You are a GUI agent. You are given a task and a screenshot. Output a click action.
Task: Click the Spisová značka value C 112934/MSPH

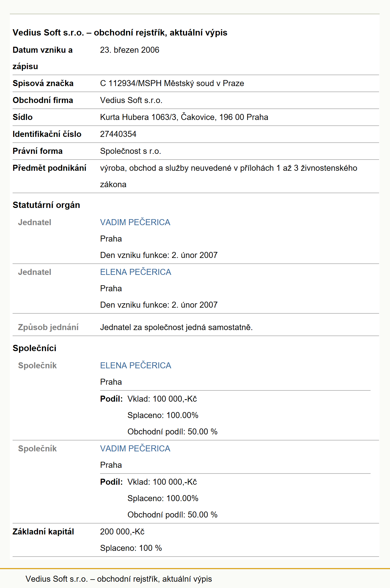click(172, 83)
